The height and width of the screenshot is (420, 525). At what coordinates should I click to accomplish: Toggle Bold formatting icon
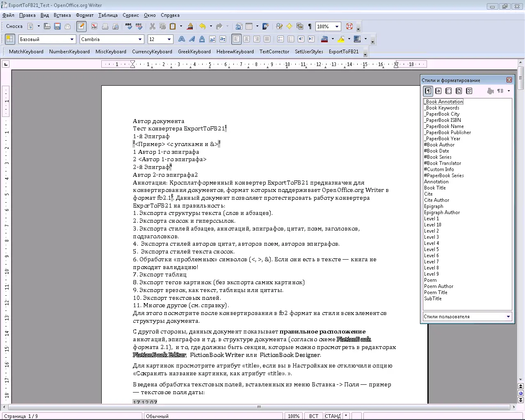pyautogui.click(x=182, y=39)
